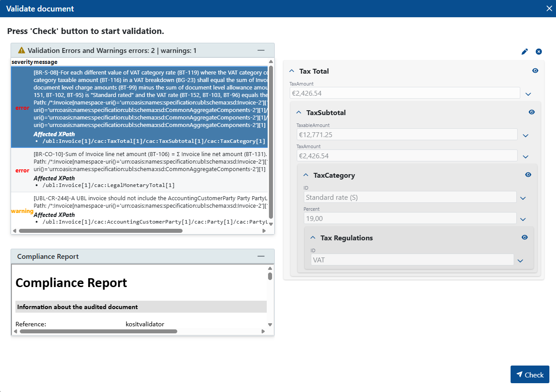Click the kositvalidator reference value
Screen dimensions: 556x392
coord(145,324)
